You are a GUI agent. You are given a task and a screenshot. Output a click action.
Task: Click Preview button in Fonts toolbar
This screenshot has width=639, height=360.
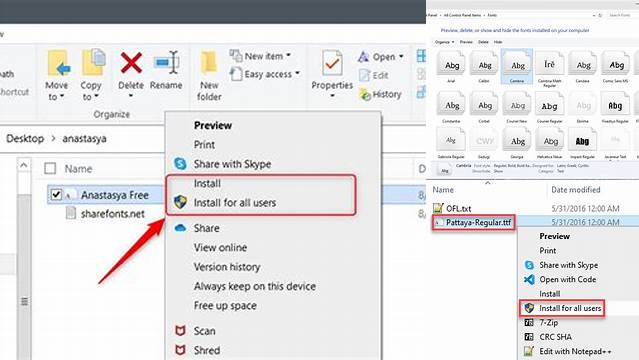466,42
